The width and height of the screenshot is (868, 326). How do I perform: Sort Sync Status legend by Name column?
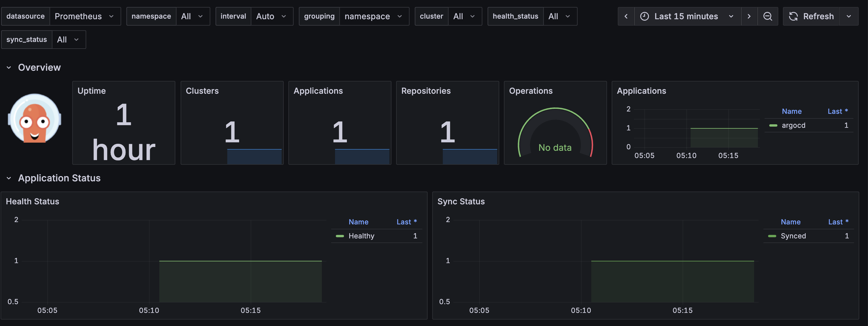pos(790,222)
